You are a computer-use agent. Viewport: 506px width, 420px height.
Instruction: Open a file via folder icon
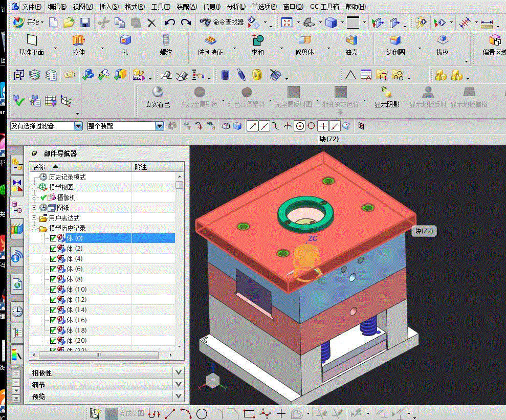coord(69,23)
